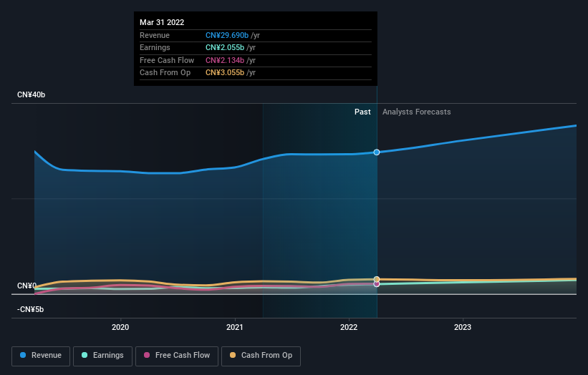Click the CN¥2.055b earnings value
588x375 pixels.
tap(225, 47)
